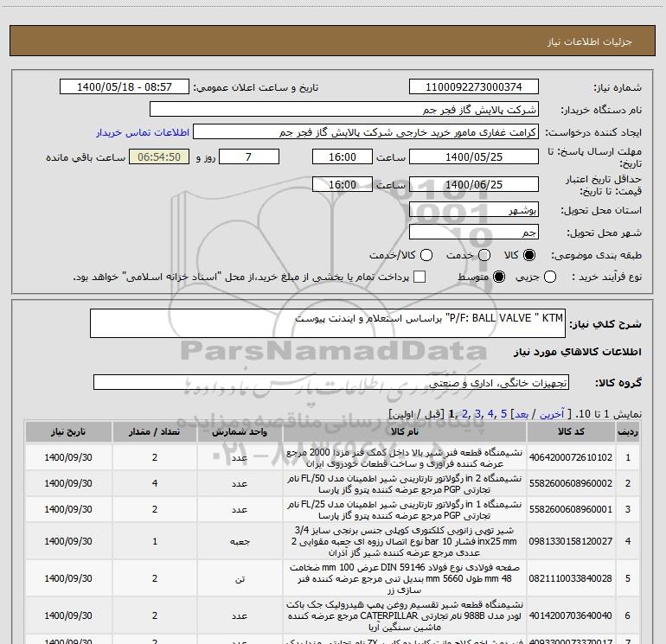Click the countdown timer 06:54:50 field
The width and height of the screenshot is (666, 644).
159,156
